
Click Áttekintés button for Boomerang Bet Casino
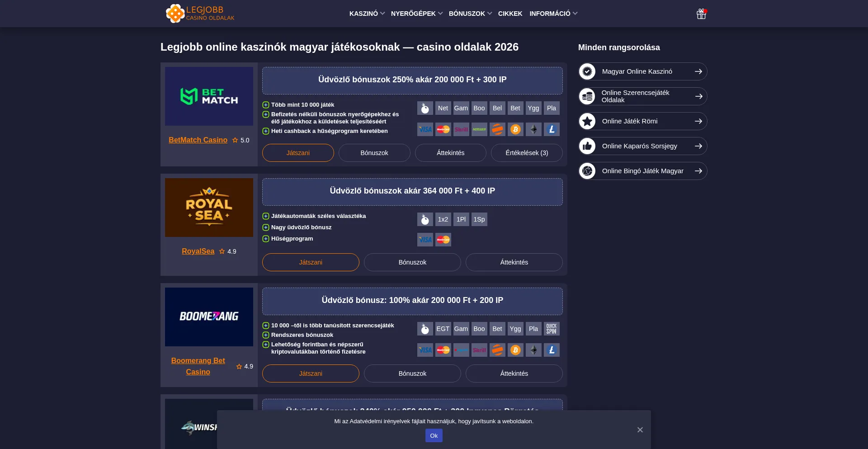(514, 373)
